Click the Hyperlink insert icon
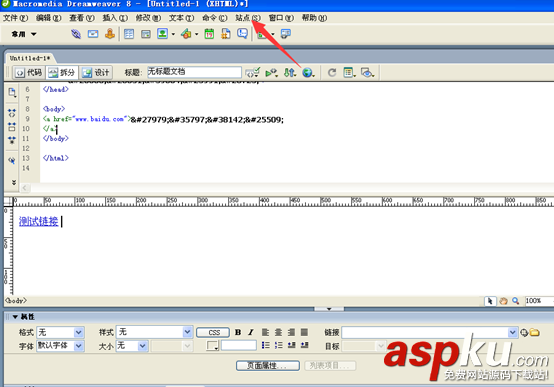This screenshot has width=554, height=387. (x=76, y=34)
